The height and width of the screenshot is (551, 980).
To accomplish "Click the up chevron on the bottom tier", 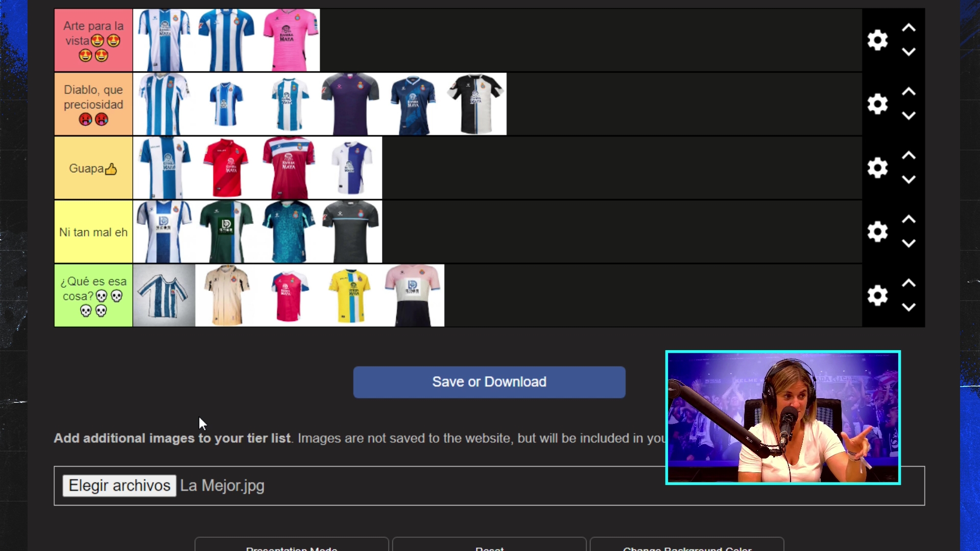I will point(909,283).
